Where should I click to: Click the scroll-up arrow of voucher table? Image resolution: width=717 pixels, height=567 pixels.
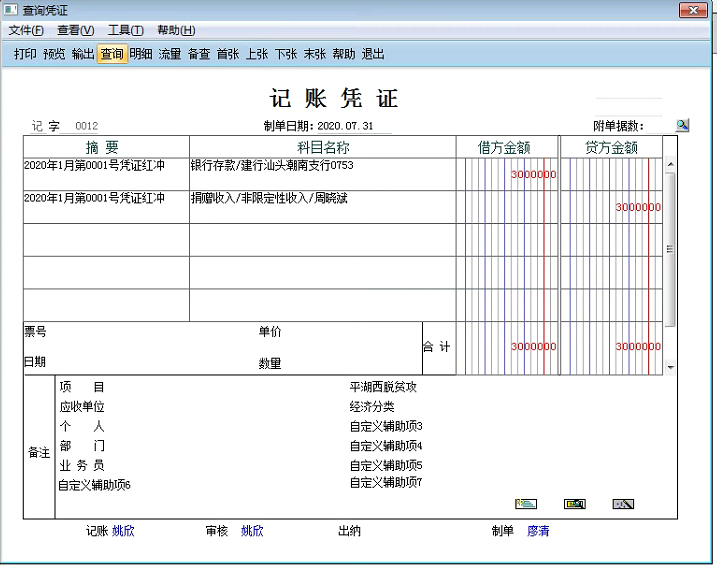(670, 164)
